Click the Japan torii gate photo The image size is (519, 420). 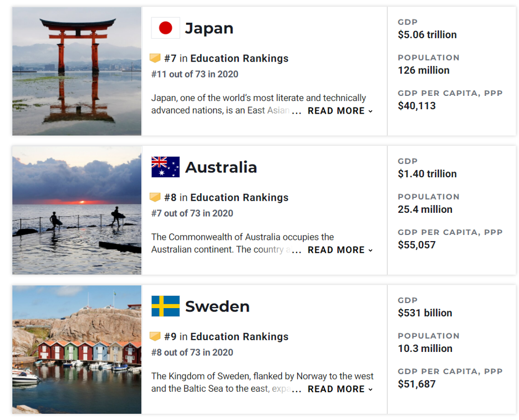(77, 71)
